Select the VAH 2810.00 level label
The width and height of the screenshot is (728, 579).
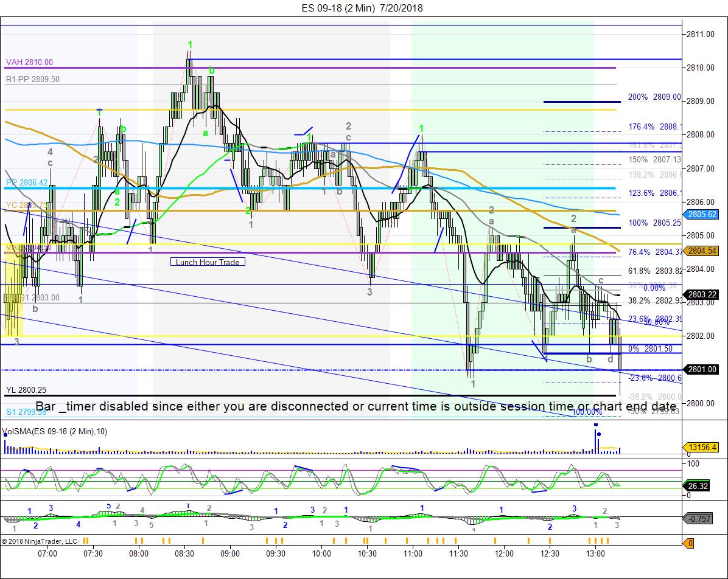click(29, 62)
